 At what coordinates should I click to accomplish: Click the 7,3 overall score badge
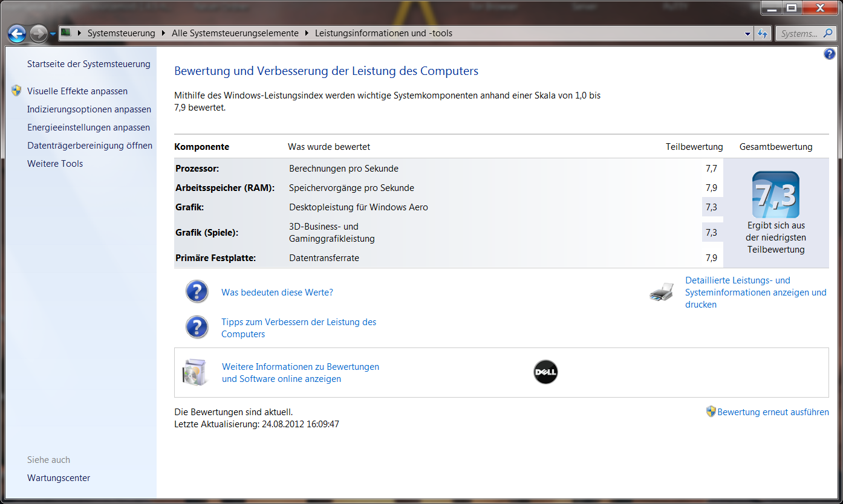pos(775,195)
